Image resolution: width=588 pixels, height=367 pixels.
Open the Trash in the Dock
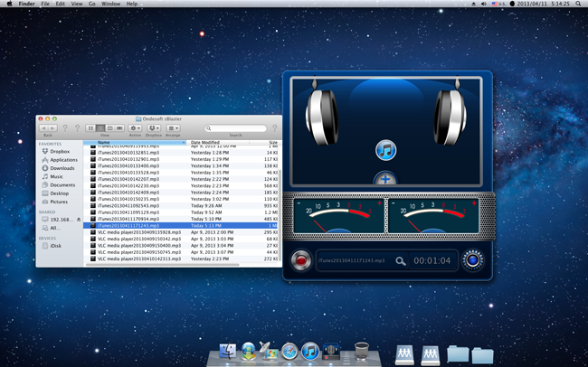pyautogui.click(x=362, y=351)
